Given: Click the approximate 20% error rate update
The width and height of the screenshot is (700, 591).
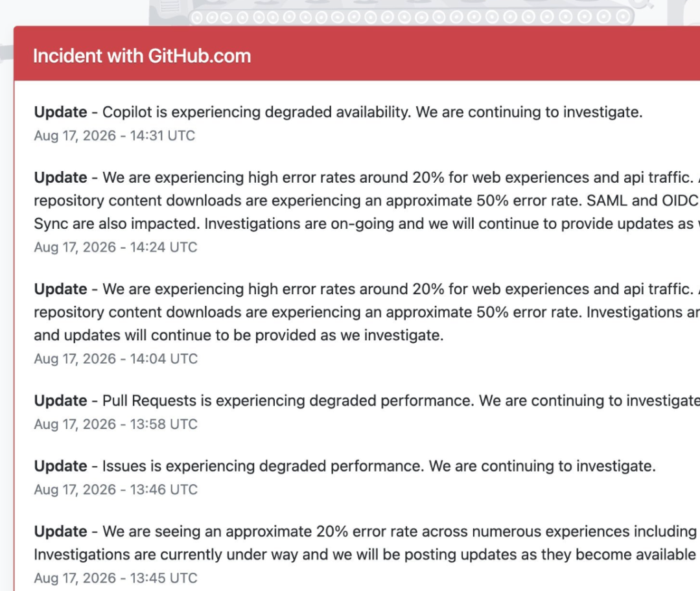Looking at the screenshot, I should click(x=367, y=543).
